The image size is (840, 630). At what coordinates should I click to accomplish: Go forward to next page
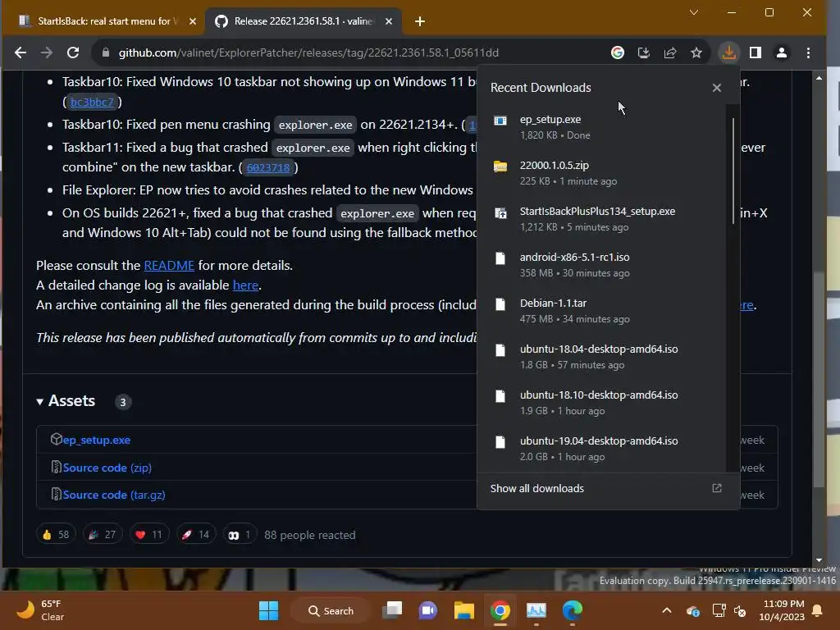[47, 52]
